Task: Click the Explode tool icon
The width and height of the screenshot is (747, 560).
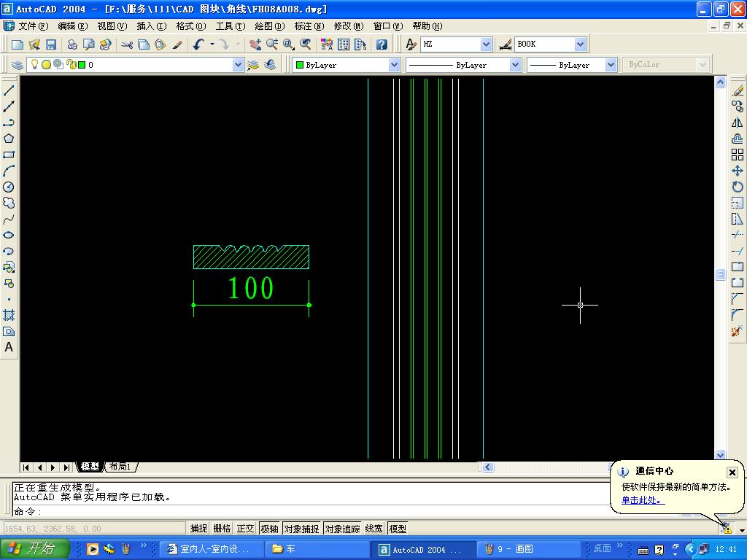Action: [x=738, y=331]
